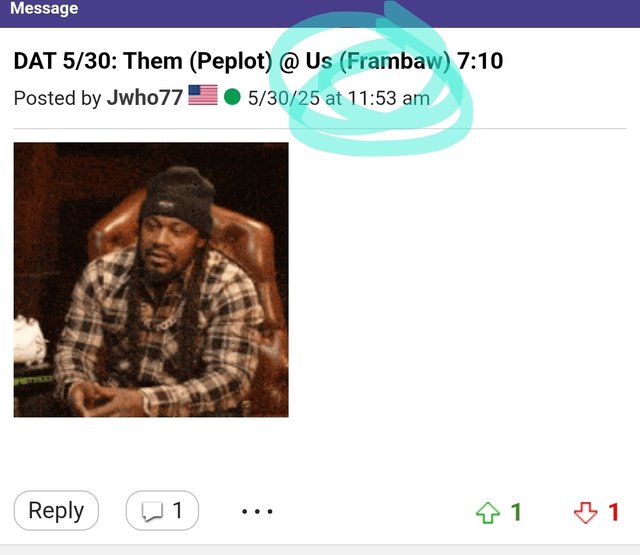Screen dimensions: 640x555
Task: Click the Posted by label text
Action: 57,98
